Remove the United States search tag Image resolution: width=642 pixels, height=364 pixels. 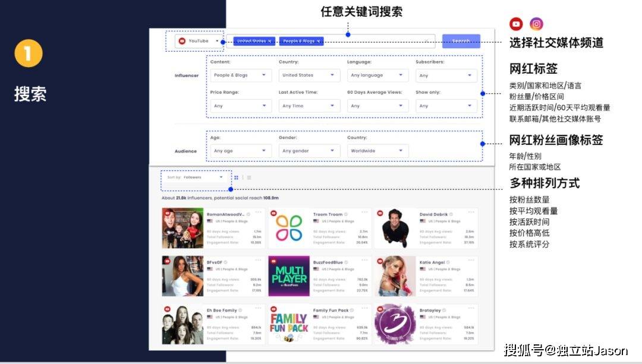pos(269,42)
